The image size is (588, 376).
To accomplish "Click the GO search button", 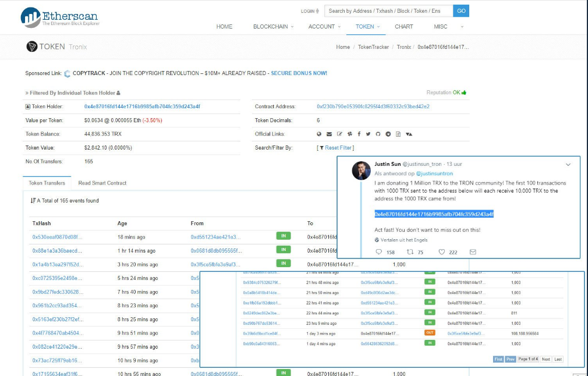I will tap(461, 11).
